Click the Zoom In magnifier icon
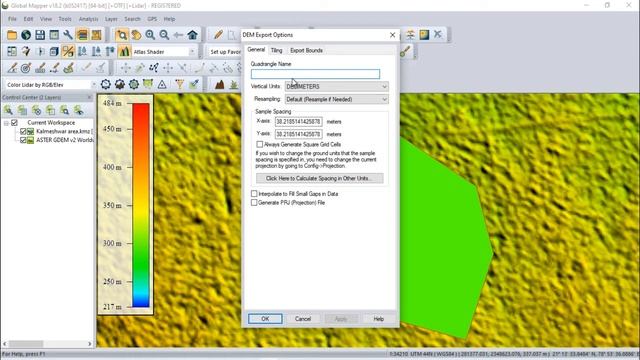Image resolution: width=640 pixels, height=360 pixels. 150,35
